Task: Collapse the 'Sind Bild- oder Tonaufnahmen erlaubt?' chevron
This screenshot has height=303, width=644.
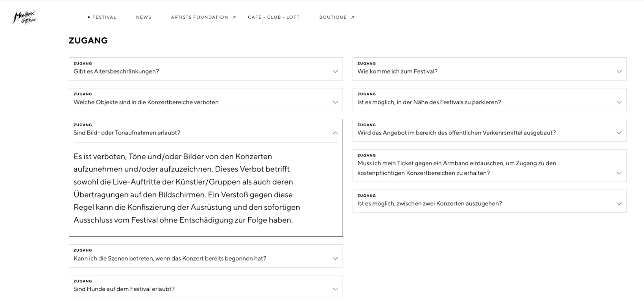Action: point(335,133)
